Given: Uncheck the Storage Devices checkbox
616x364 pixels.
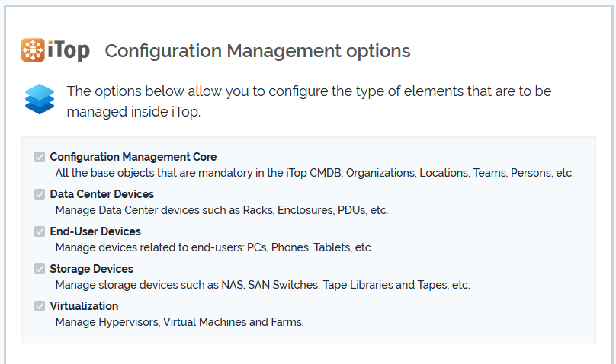Looking at the screenshot, I should [x=40, y=269].
